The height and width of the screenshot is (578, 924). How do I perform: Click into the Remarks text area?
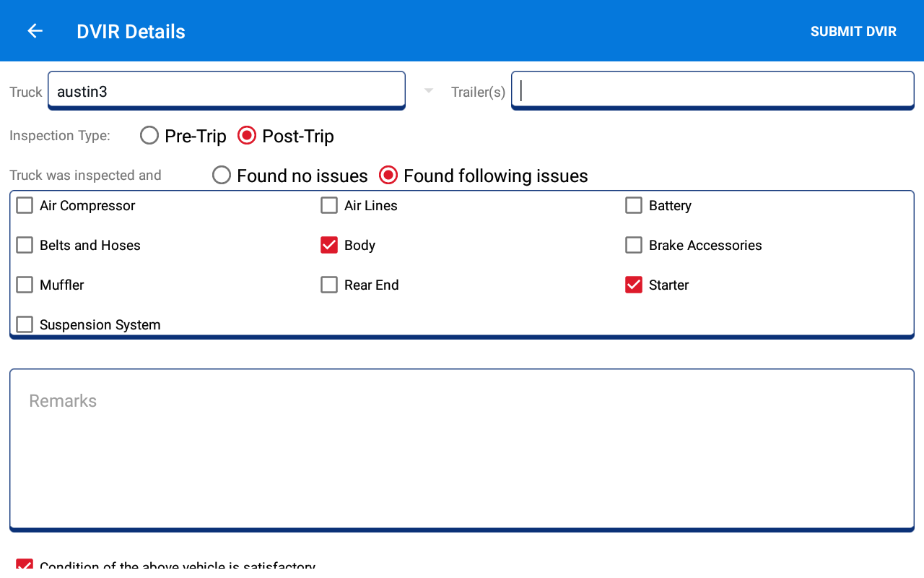[462, 449]
